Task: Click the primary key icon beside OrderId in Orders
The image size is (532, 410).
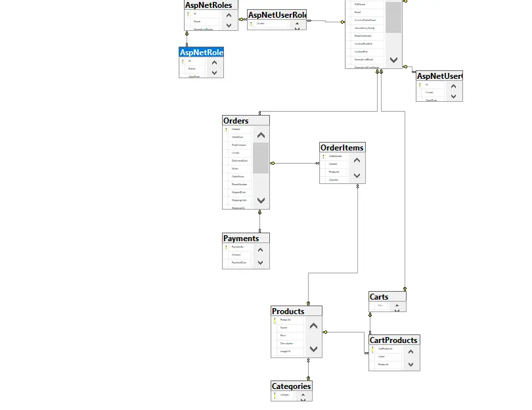Action: [x=226, y=130]
